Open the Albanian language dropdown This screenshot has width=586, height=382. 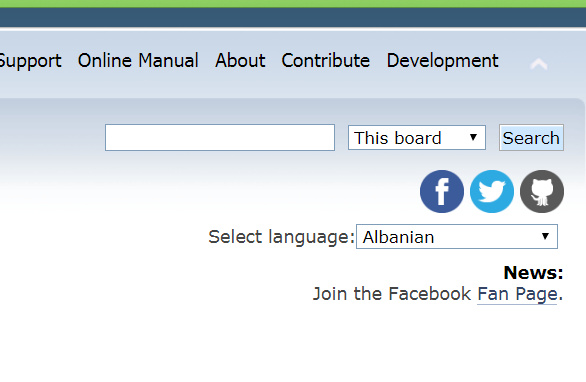click(457, 237)
